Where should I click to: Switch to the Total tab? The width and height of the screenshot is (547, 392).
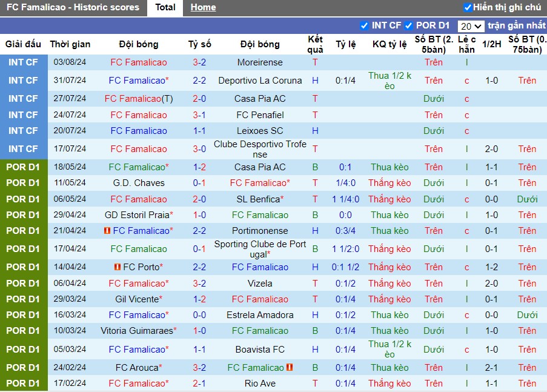[x=165, y=7]
